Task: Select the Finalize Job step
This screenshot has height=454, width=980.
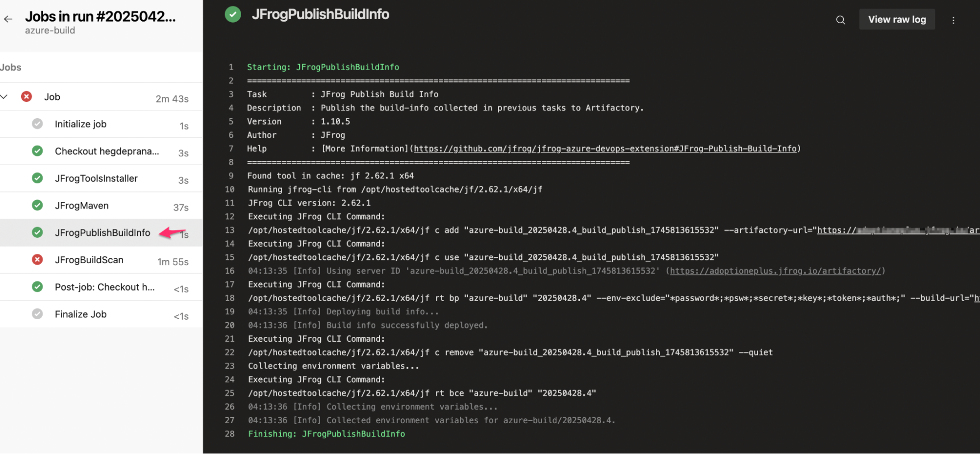Action: 80,314
